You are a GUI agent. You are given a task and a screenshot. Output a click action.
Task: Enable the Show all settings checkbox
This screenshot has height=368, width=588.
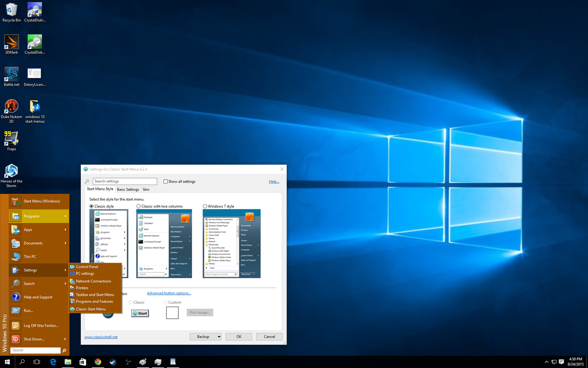pyautogui.click(x=167, y=181)
